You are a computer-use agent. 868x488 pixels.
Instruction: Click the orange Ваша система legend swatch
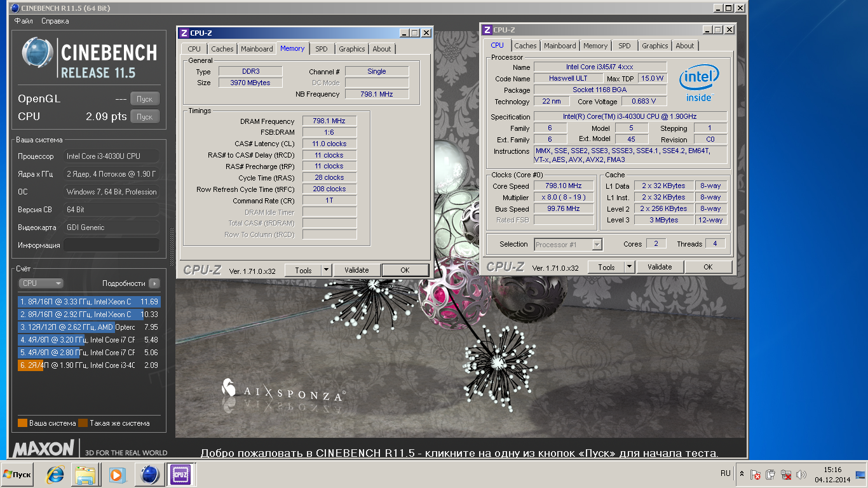click(23, 423)
